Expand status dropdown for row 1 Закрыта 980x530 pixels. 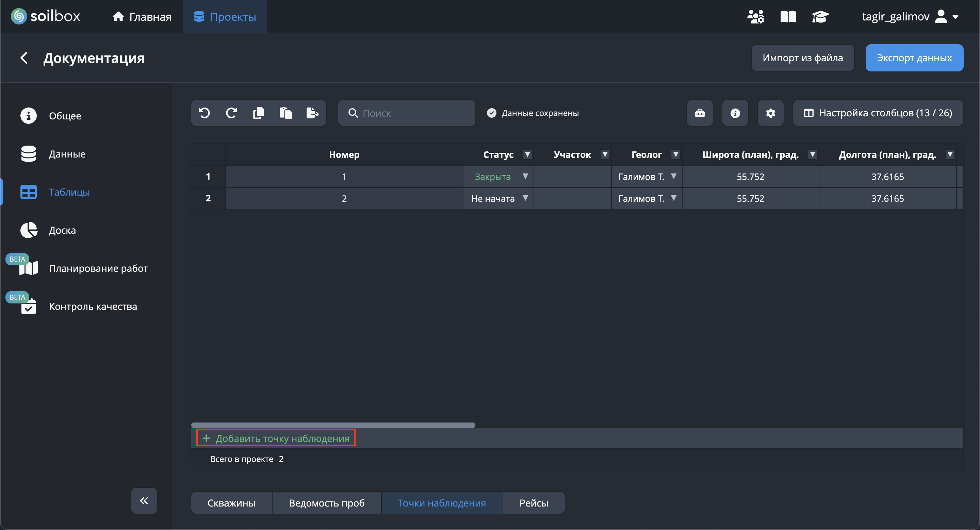coord(525,176)
